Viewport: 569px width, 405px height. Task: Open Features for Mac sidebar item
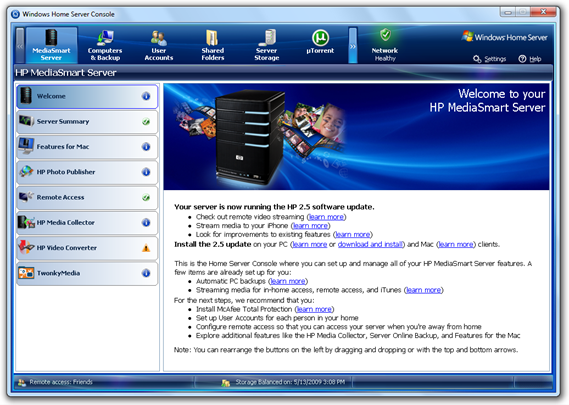pos(87,147)
